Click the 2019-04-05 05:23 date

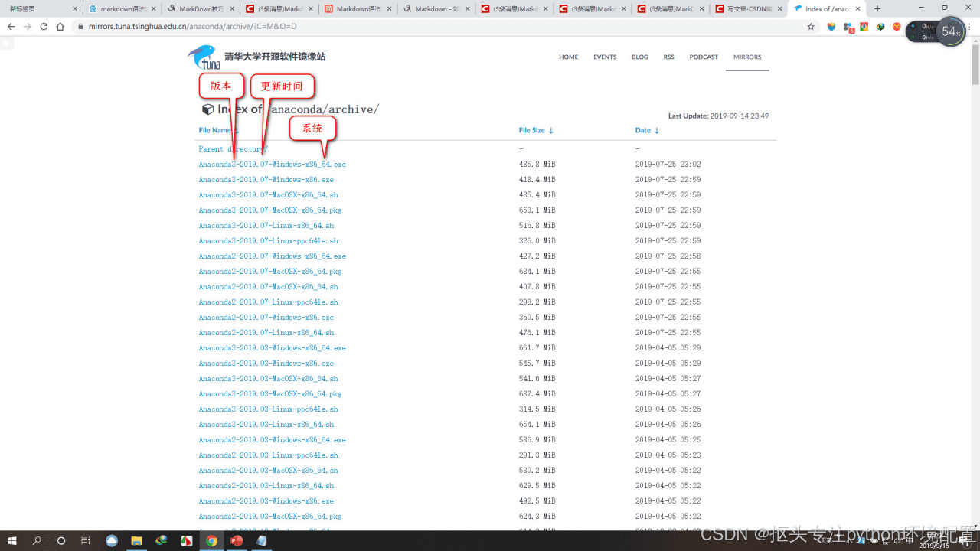668,455
